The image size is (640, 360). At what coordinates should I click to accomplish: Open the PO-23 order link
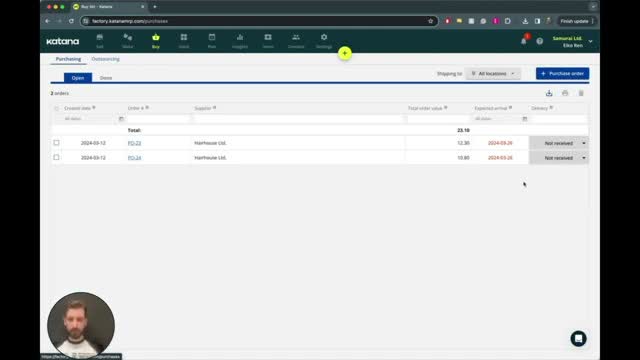click(x=134, y=143)
